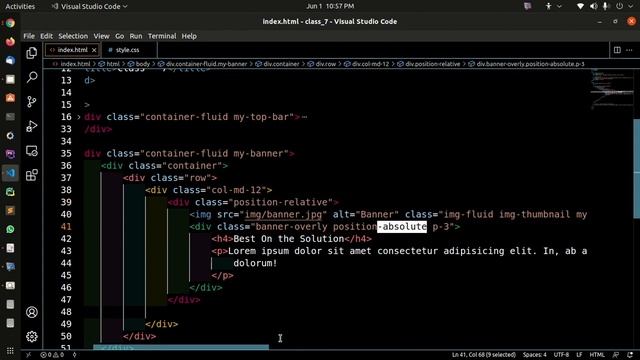Image resolution: width=640 pixels, height=360 pixels.
Task: Click Ln 41, Col 68 cursor position
Action: point(484,355)
